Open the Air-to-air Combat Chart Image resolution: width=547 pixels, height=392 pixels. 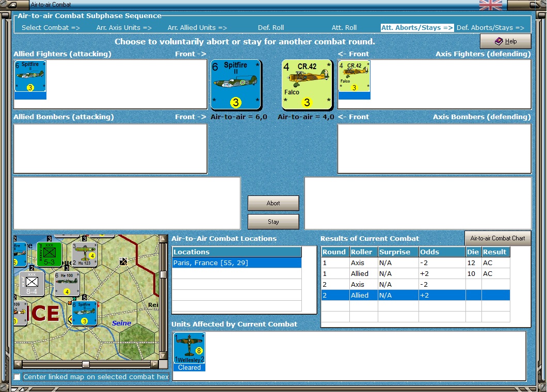click(497, 238)
